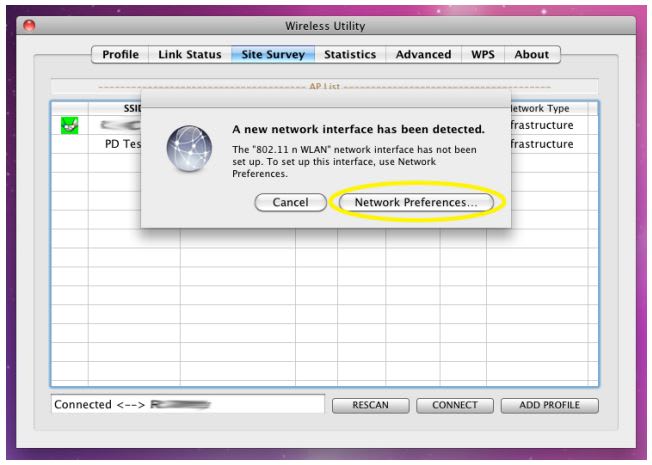652x465 pixels.
Task: Switch to the WPS tab
Action: [x=483, y=54]
